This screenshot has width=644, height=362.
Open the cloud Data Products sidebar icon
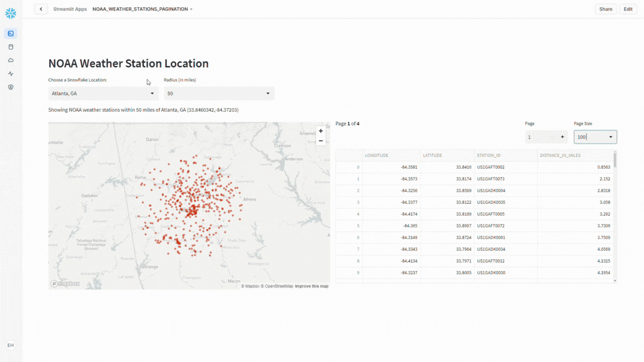click(11, 60)
